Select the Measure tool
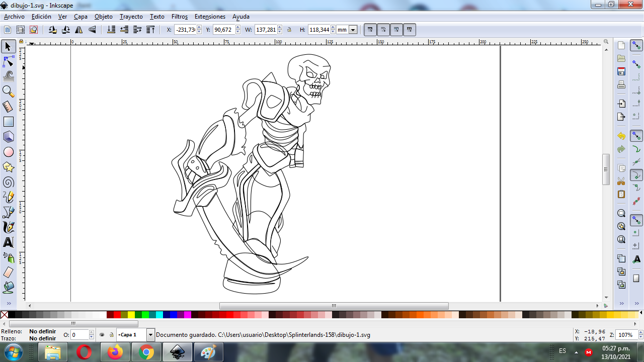 [x=8, y=107]
